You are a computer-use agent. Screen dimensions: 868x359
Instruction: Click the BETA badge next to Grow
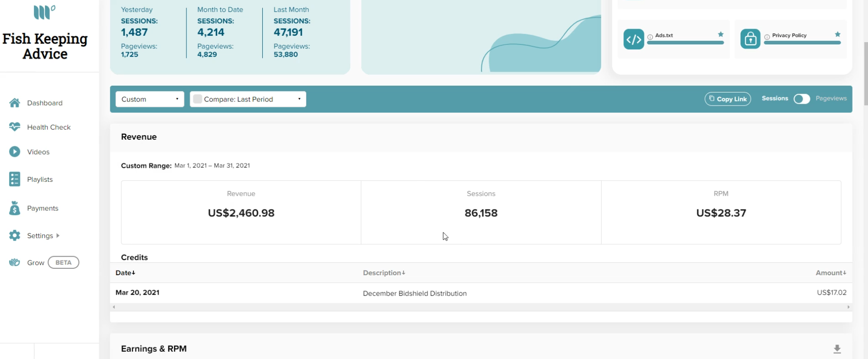[x=64, y=262]
